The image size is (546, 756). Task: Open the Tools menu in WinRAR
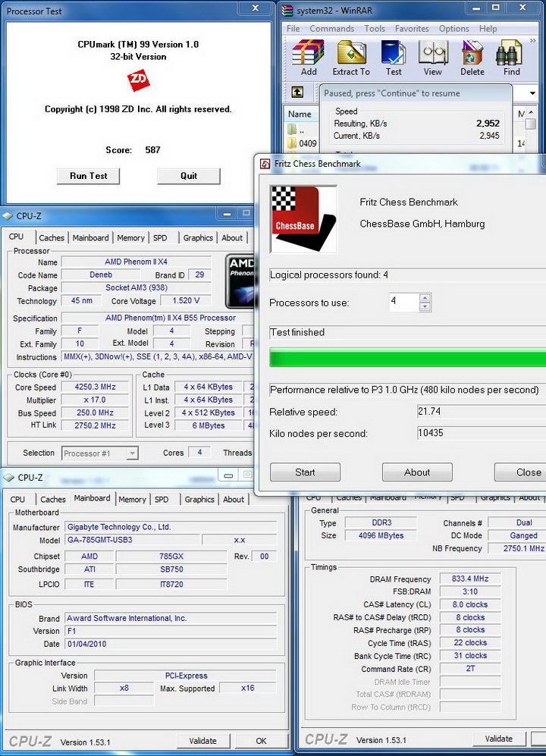click(375, 29)
